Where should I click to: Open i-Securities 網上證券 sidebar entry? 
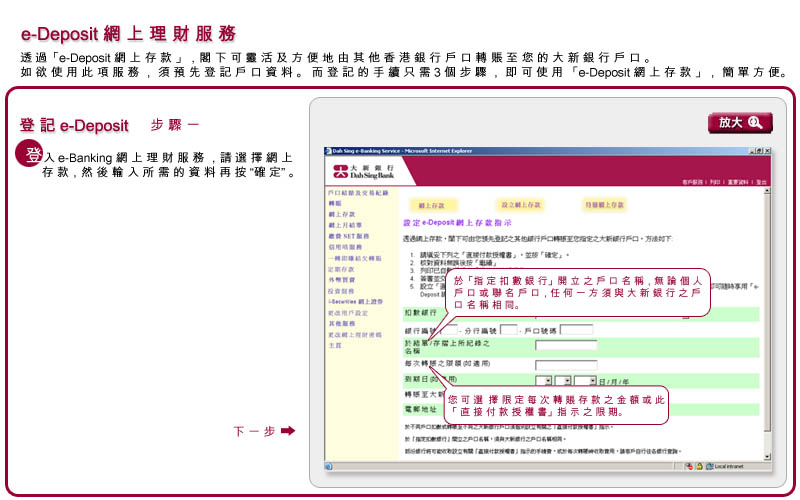pyautogui.click(x=355, y=302)
